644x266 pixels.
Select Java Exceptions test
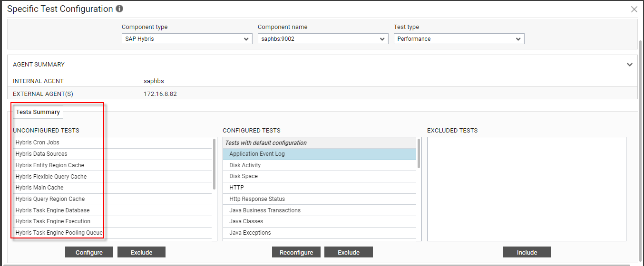(320, 233)
